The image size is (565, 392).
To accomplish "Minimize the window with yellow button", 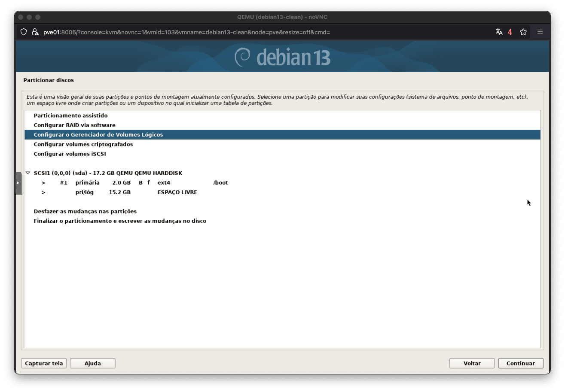I will [29, 17].
